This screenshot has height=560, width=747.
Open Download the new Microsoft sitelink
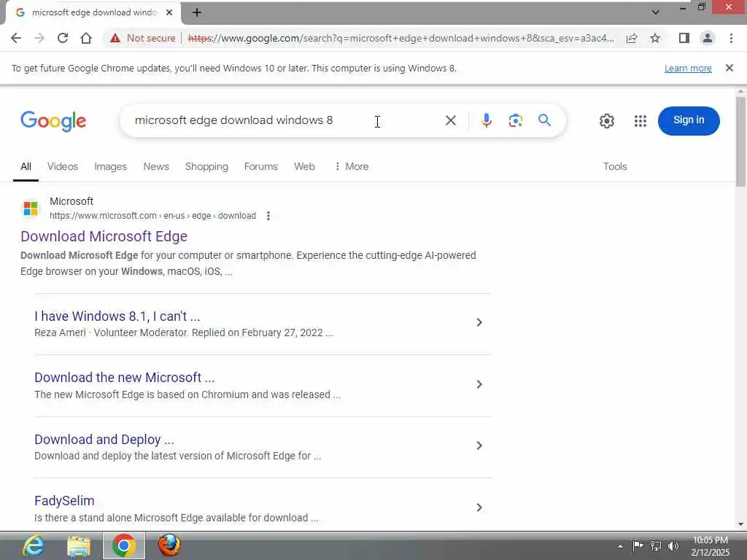coord(124,378)
